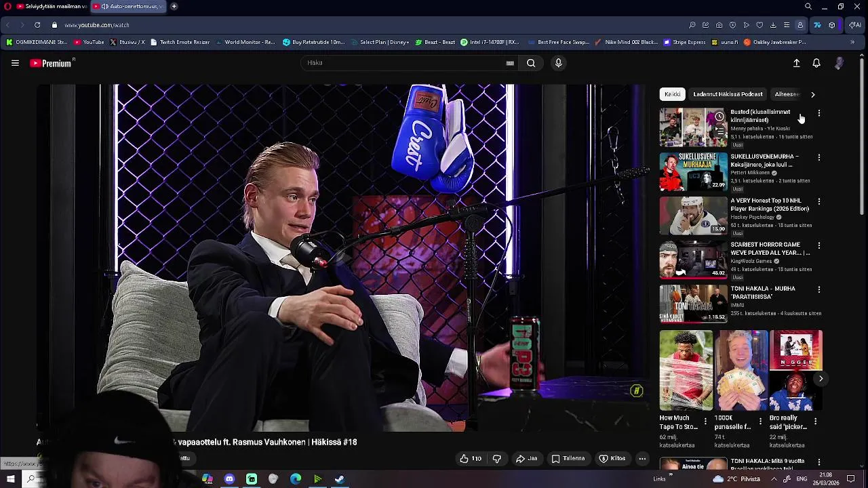Open options for SUKELLUSVENEMURHA video
The width and height of the screenshot is (868, 488).
[819, 157]
